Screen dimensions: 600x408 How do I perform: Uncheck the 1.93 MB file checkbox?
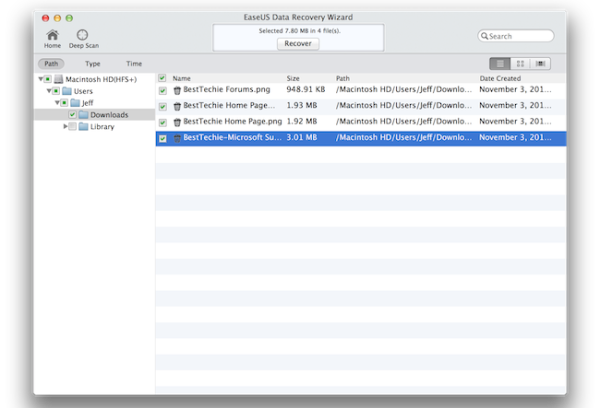pyautogui.click(x=163, y=107)
